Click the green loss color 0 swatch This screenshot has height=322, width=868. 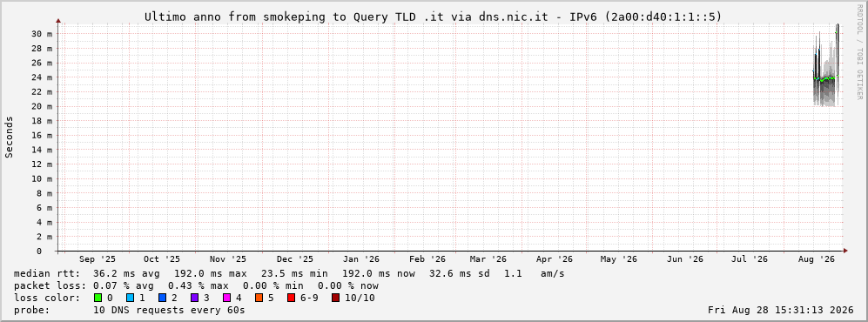pyautogui.click(x=98, y=299)
